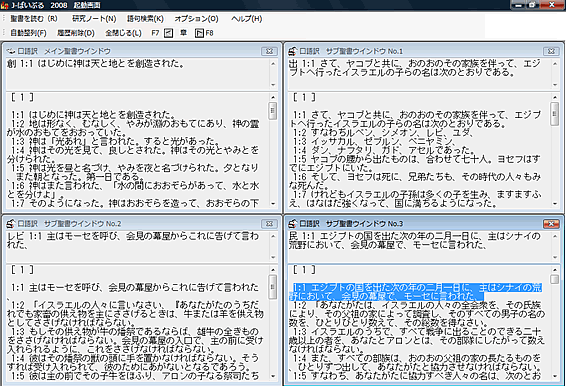Open the 語句検索(K) menu
The height and width of the screenshot is (387, 567).
145,18
